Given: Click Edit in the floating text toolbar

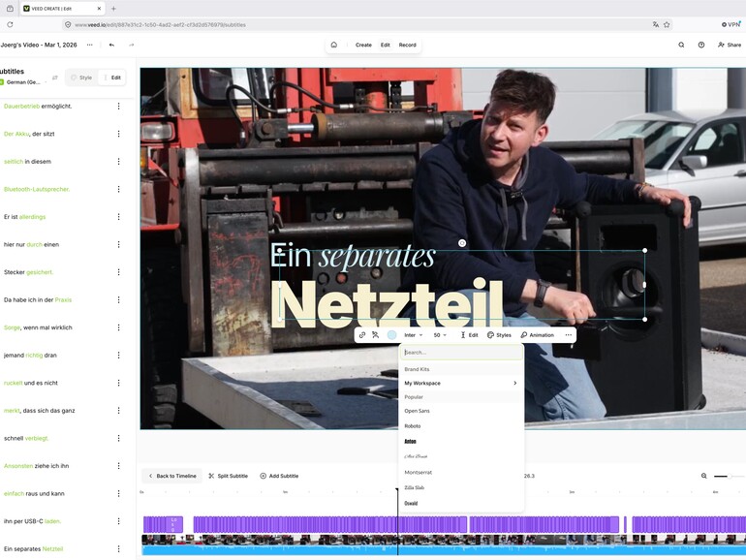Looking at the screenshot, I should click(469, 335).
